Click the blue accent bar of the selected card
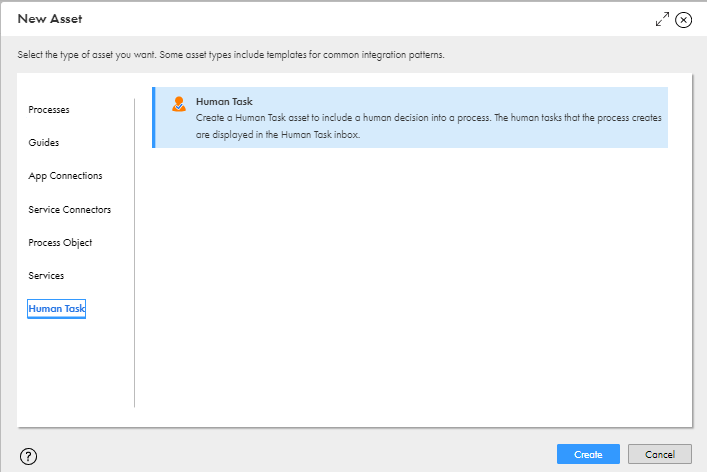This screenshot has width=707, height=472. (x=154, y=117)
